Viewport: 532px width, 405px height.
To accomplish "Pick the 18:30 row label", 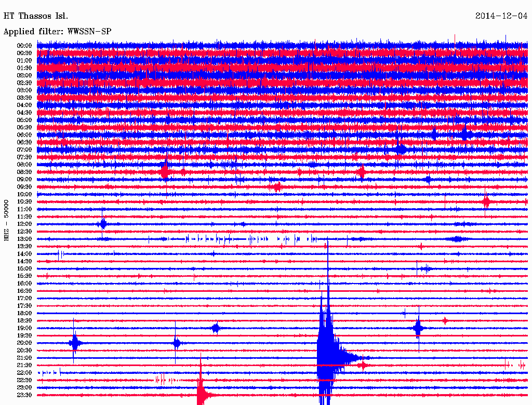I will tap(24, 320).
